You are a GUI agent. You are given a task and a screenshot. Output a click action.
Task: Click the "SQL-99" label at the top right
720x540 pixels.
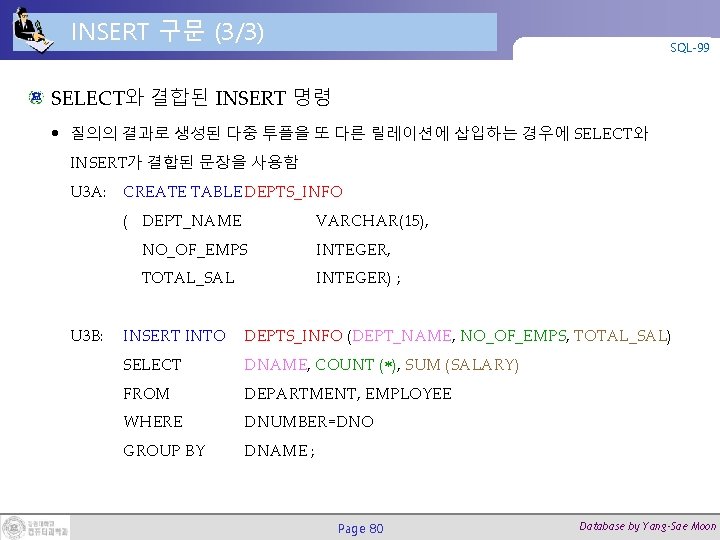pyautogui.click(x=689, y=48)
